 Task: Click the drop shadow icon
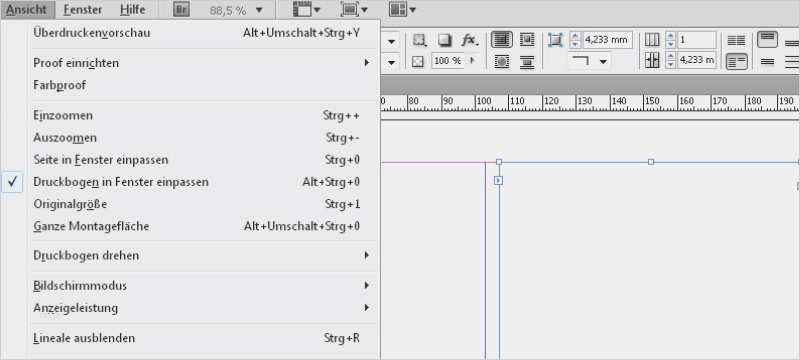(444, 40)
